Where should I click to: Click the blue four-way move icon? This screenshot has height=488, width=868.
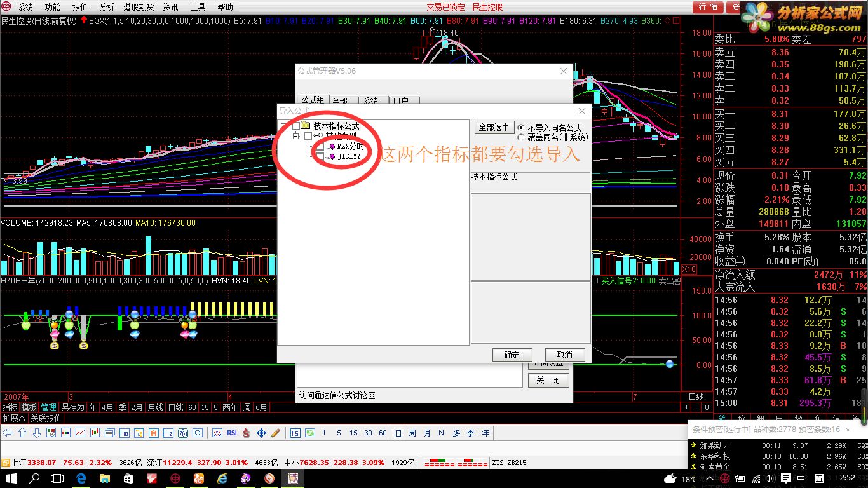click(261, 433)
